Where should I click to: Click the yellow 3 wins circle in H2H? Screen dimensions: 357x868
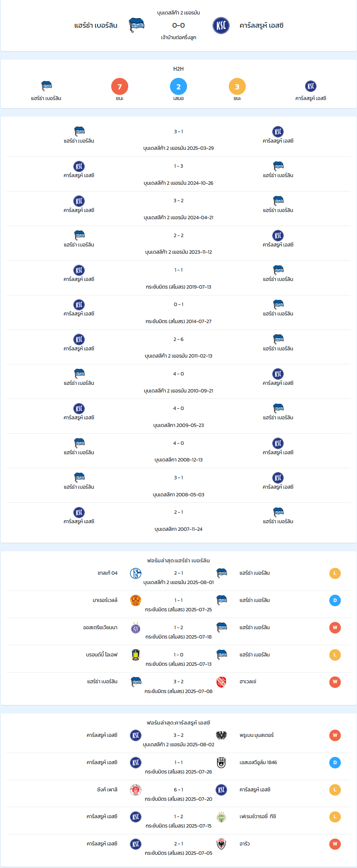tap(237, 87)
